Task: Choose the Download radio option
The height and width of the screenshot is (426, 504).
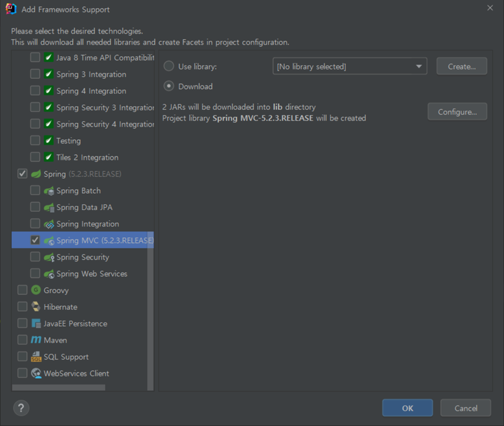Action: (169, 86)
